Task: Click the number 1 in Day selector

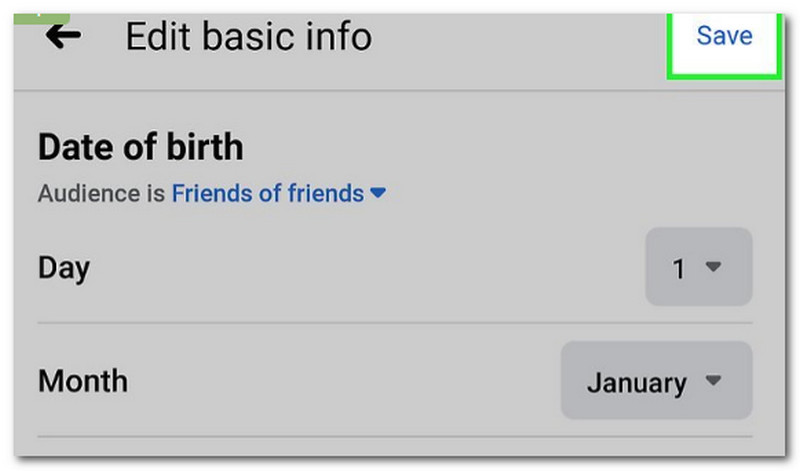Action: click(x=679, y=268)
